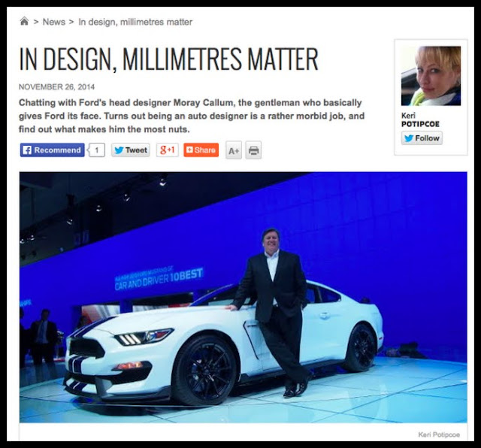Viewport: 481px width, 448px height.
Task: Open Keri Potipcoe's author photo
Action: 431,76
